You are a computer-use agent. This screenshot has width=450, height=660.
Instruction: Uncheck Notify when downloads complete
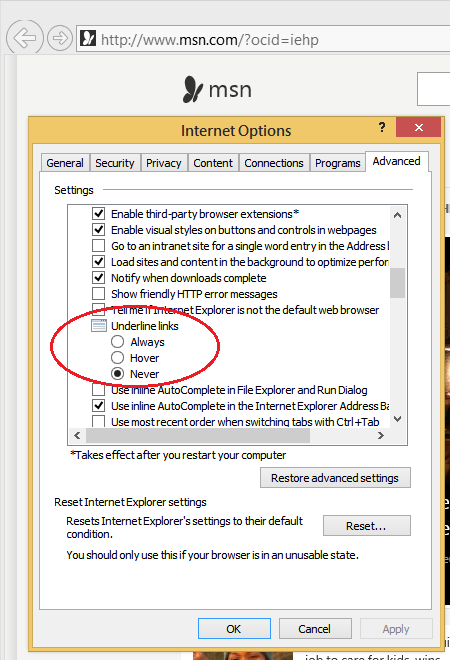point(99,278)
